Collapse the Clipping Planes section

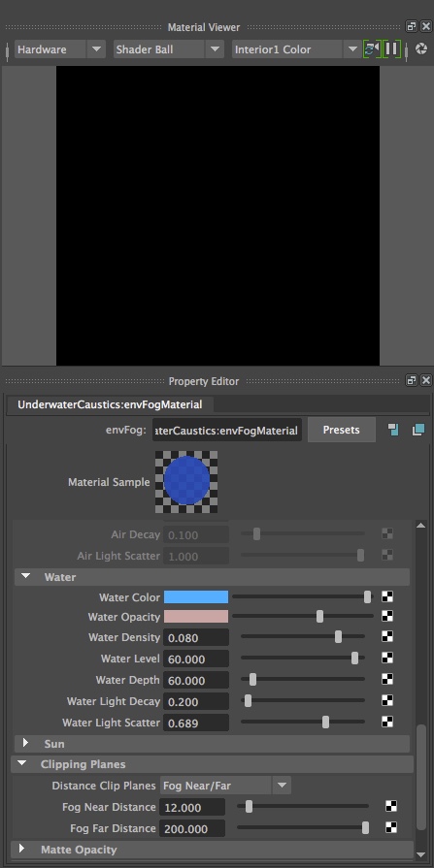click(x=21, y=763)
